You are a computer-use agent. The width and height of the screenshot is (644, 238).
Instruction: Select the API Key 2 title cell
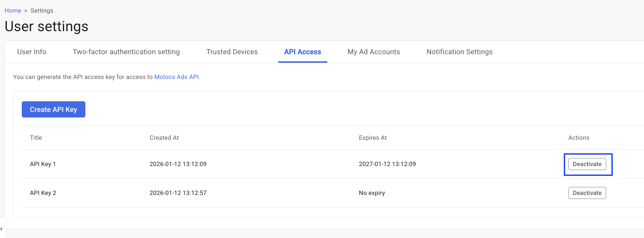point(43,193)
